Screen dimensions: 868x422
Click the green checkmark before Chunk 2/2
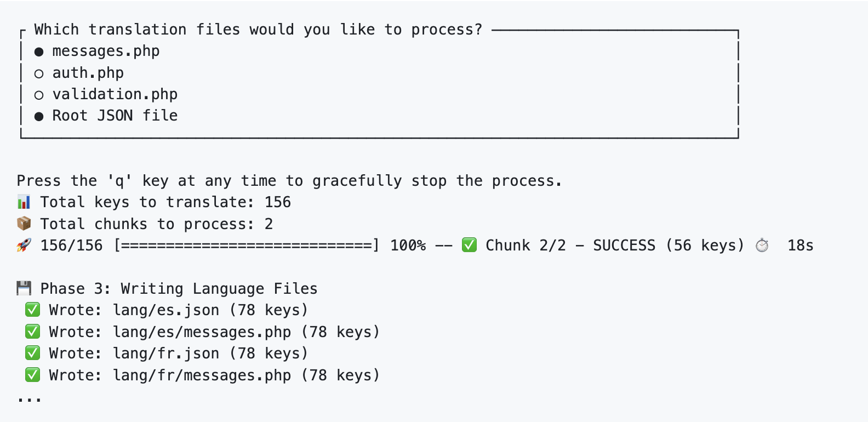click(469, 245)
